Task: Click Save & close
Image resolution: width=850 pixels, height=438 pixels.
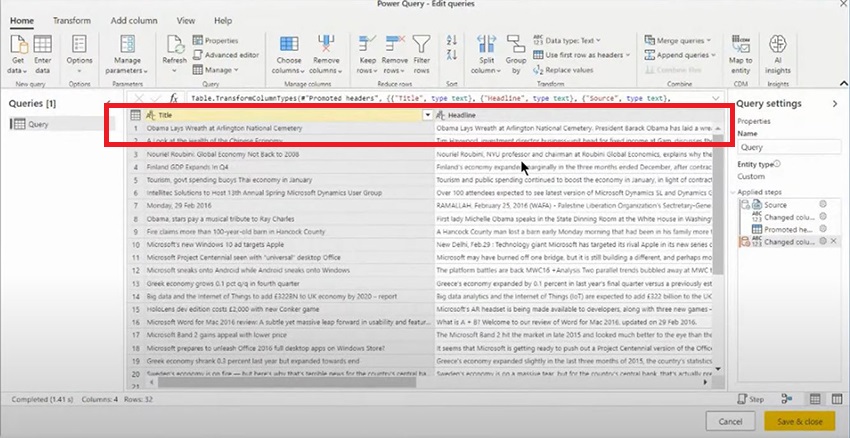Action: 800,421
